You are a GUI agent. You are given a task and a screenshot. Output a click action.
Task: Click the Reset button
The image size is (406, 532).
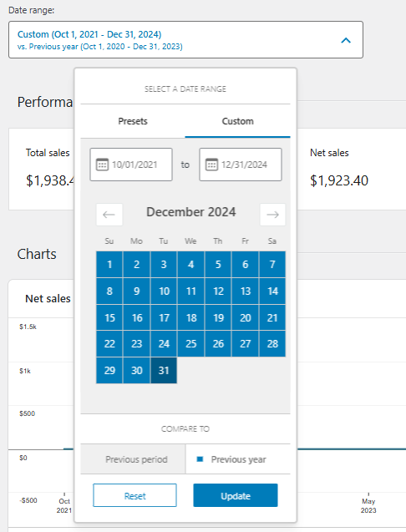coord(134,495)
